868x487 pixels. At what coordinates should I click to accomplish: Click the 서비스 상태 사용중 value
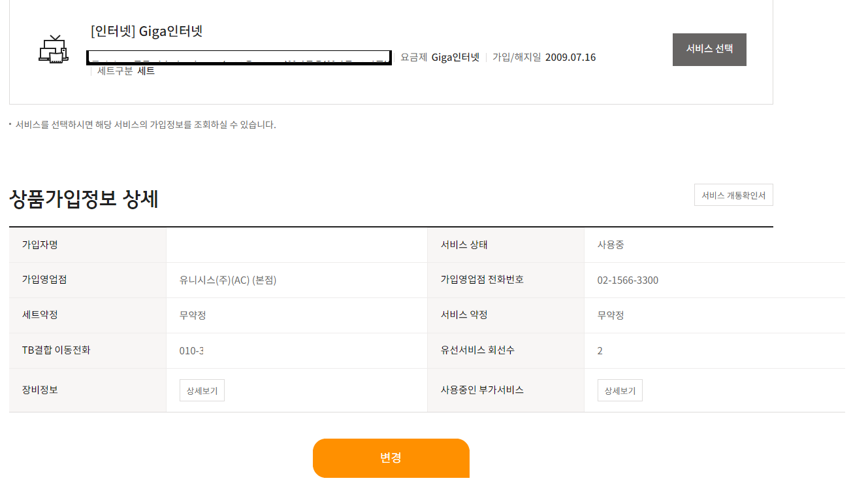click(611, 244)
